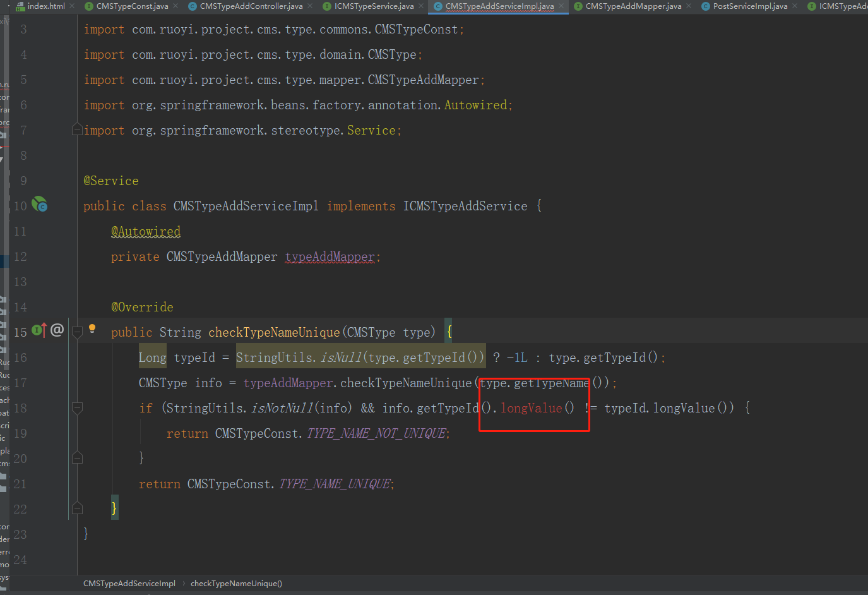Click the highlighted opening brace on line 15
The image size is (868, 595).
(449, 332)
